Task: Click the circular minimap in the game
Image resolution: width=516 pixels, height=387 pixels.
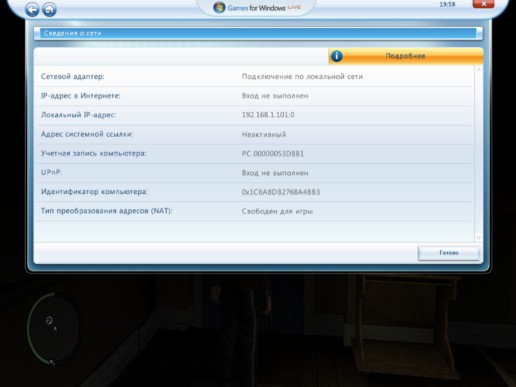Action: coord(53,328)
